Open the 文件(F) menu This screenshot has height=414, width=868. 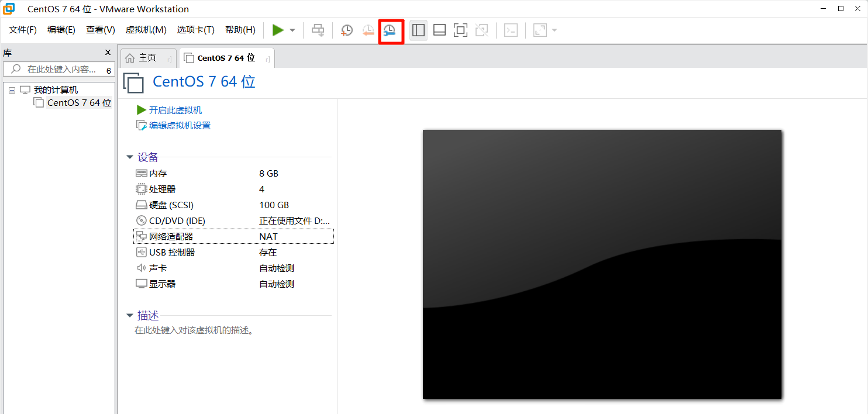[23, 30]
